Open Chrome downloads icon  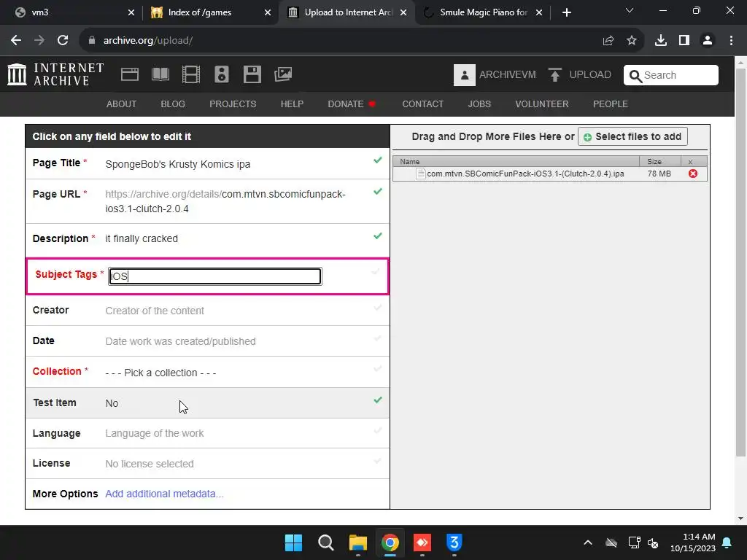(661, 41)
